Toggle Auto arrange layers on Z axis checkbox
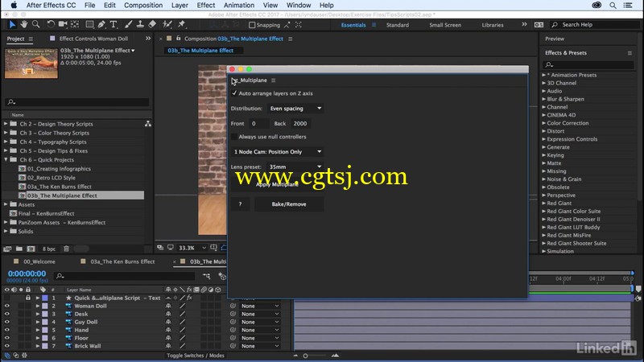644x362 pixels. pos(234,93)
